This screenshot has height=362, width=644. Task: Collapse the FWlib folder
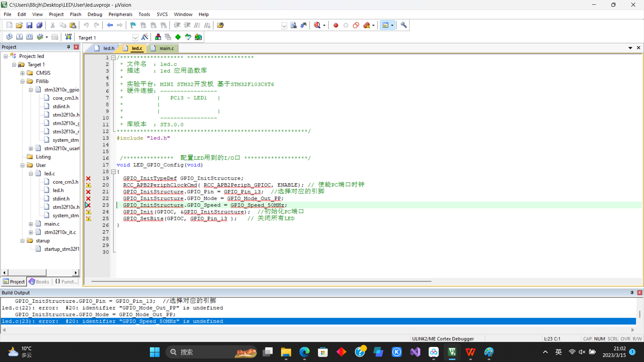tap(22, 81)
